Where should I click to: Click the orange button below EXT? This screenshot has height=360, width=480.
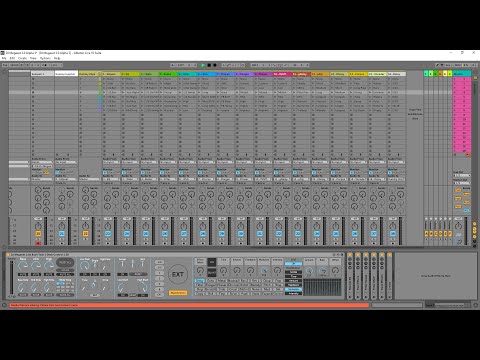[178, 293]
